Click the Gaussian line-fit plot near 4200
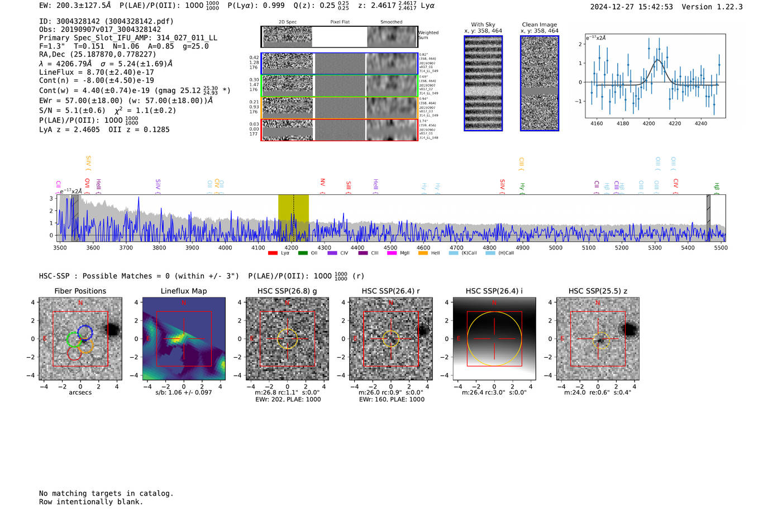782x532 pixels. (655, 76)
